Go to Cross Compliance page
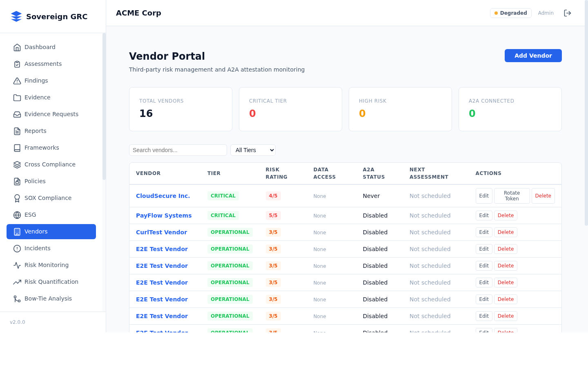The image size is (588, 368). click(50, 164)
